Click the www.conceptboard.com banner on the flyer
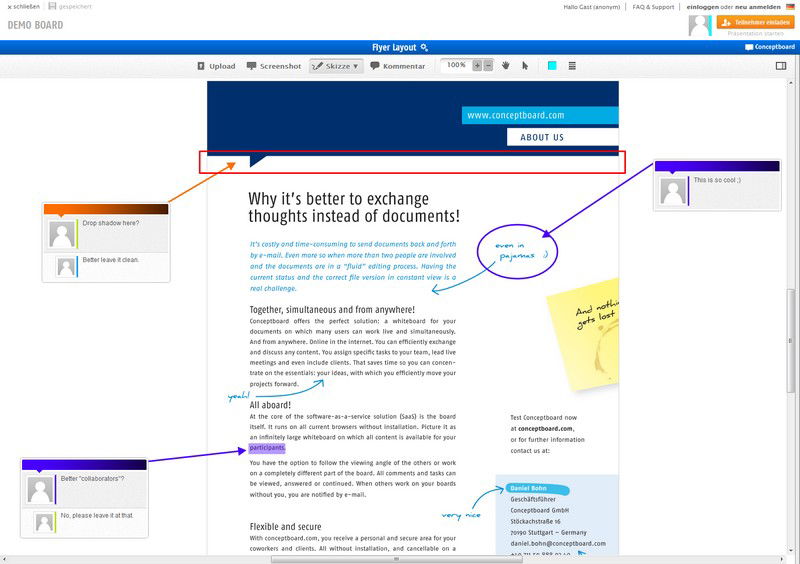The height and width of the screenshot is (564, 800). [540, 115]
